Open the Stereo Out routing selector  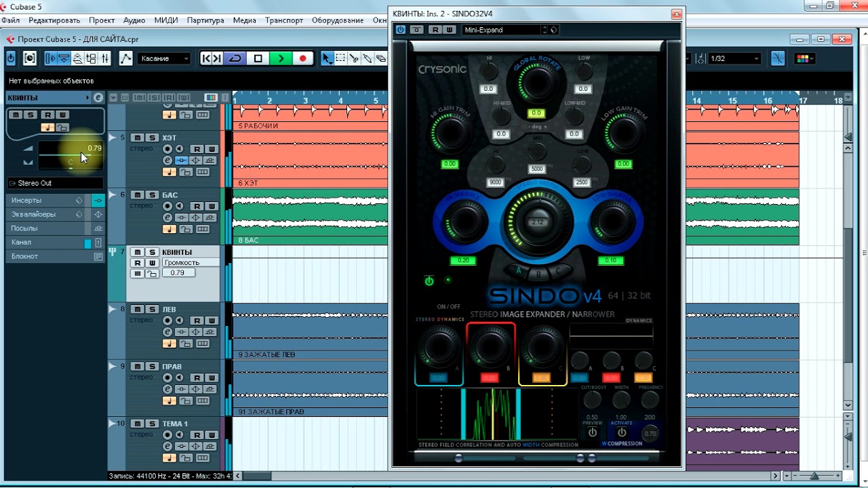click(x=55, y=183)
